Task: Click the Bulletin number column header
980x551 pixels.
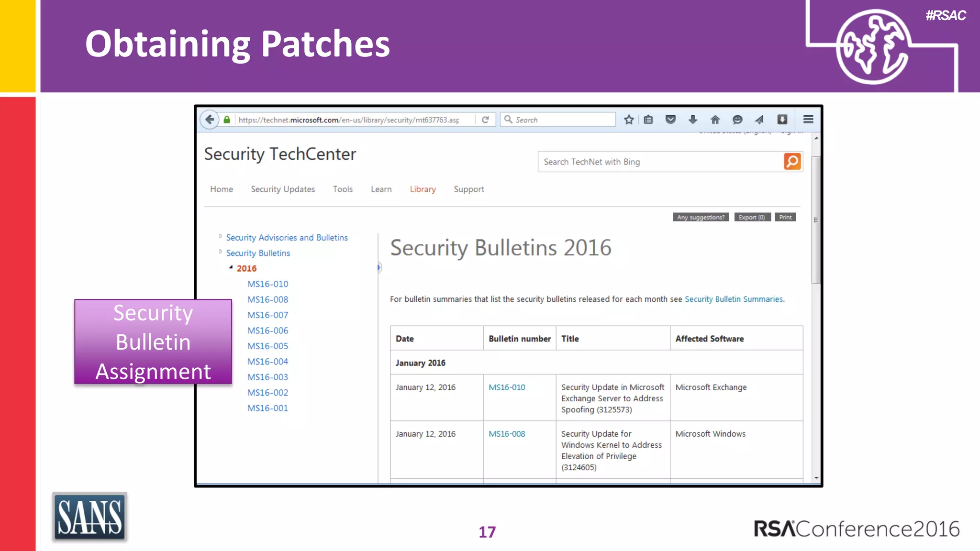Action: pyautogui.click(x=520, y=339)
